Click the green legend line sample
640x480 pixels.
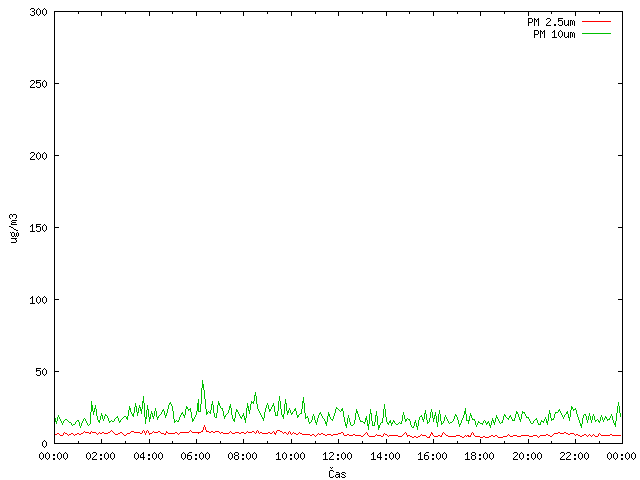click(596, 34)
